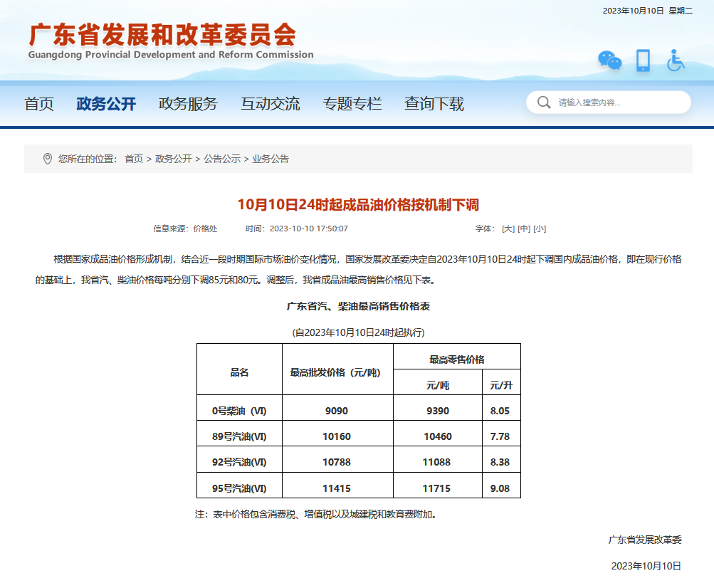Image resolution: width=714 pixels, height=588 pixels.
Task: Click the source text 信息来源：价格处
Action: click(x=185, y=229)
